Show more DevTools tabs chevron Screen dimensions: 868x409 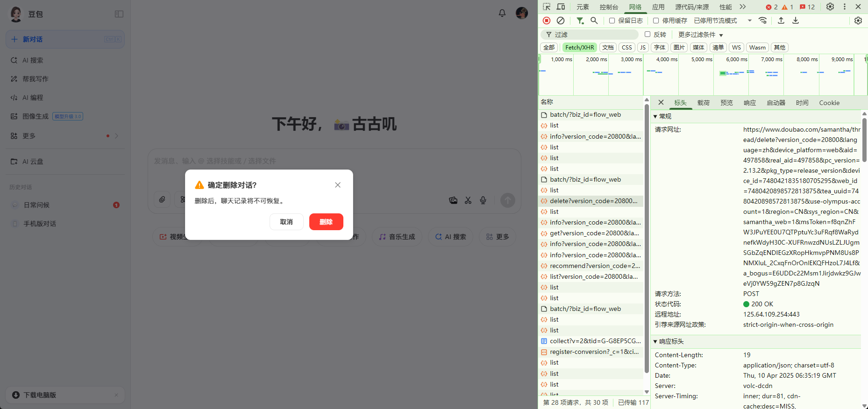743,7
